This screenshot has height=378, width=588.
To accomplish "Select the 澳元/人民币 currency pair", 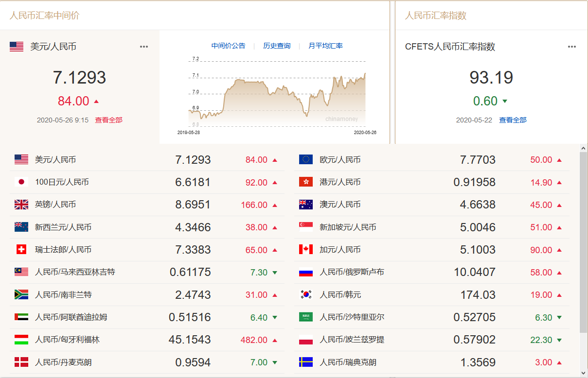I will tap(340, 205).
